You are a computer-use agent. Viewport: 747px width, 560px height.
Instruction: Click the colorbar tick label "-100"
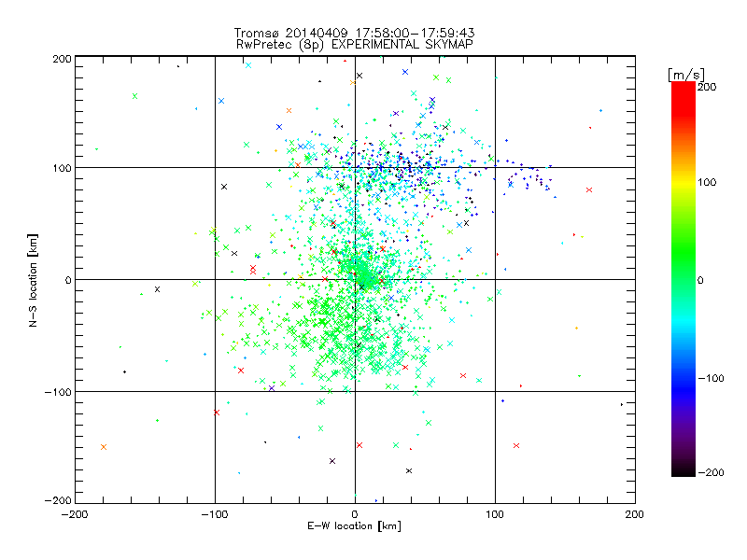coord(711,379)
